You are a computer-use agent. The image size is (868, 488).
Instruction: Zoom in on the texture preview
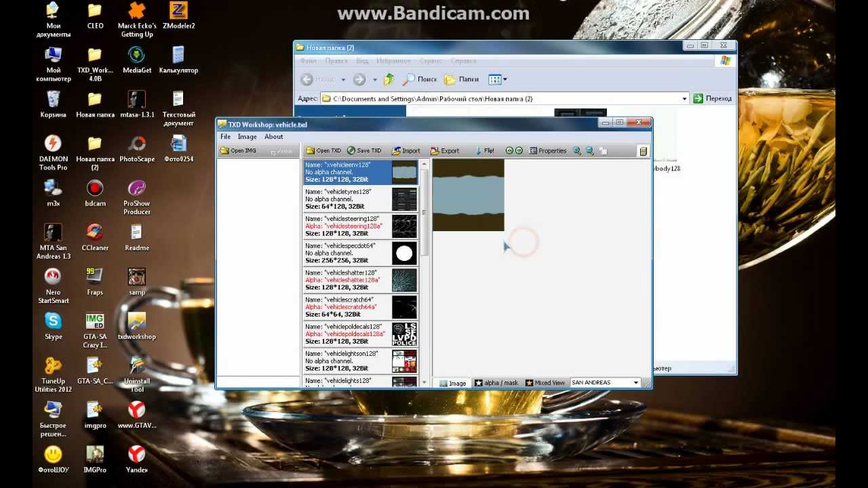click(577, 150)
